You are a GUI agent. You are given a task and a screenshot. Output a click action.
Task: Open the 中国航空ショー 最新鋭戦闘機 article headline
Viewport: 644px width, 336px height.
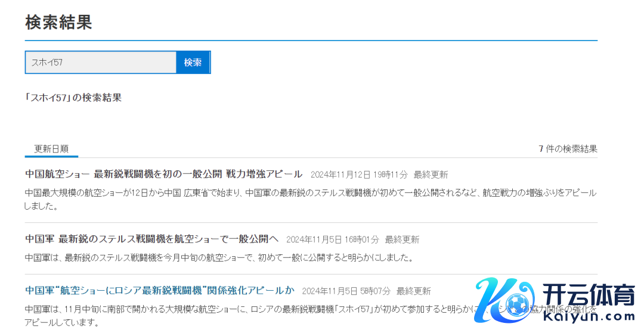[x=163, y=175]
